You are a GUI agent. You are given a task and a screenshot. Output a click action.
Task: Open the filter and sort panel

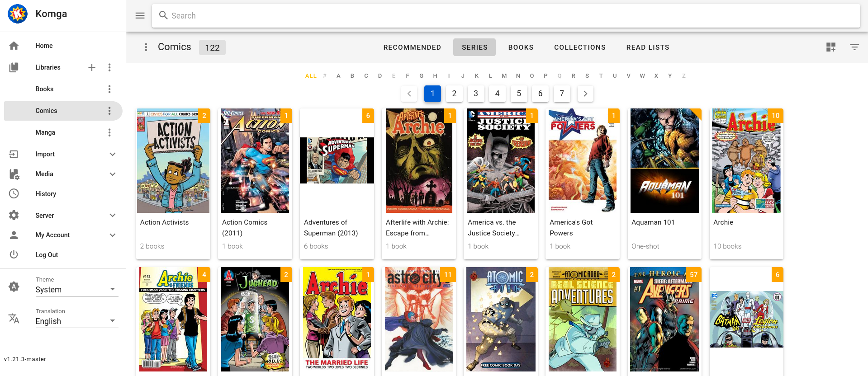854,47
